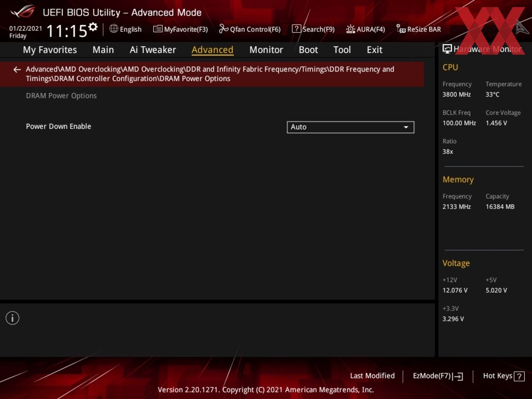Viewport: 532px width, 399px height.
Task: Go to the Boot tab
Action: 308,50
